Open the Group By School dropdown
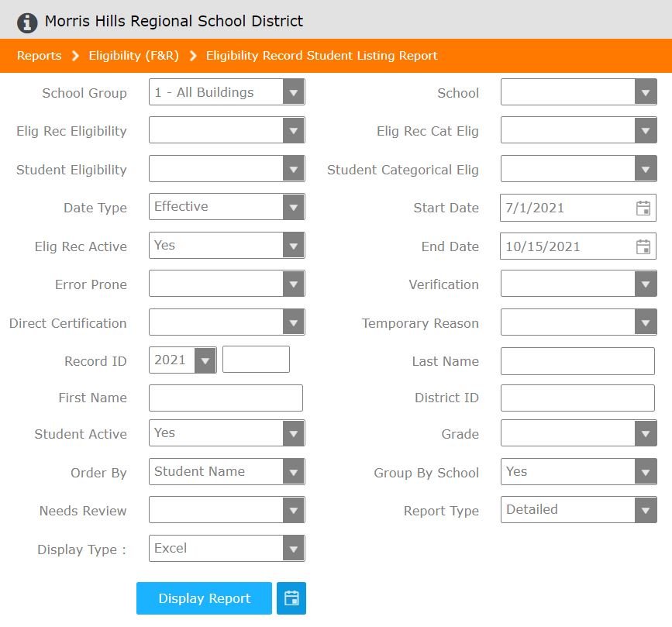 [645, 471]
